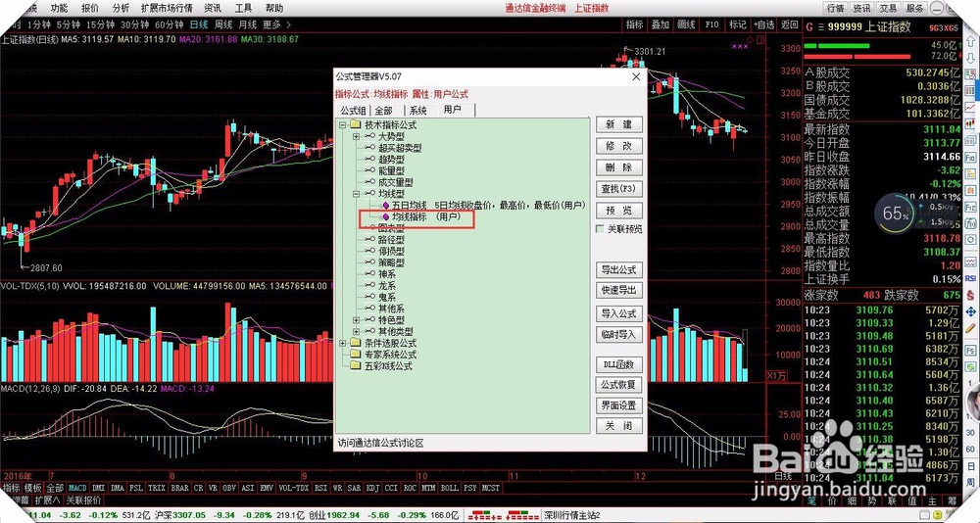Collapse the 均线型 tree node
The width and height of the screenshot is (980, 523).
click(x=357, y=194)
